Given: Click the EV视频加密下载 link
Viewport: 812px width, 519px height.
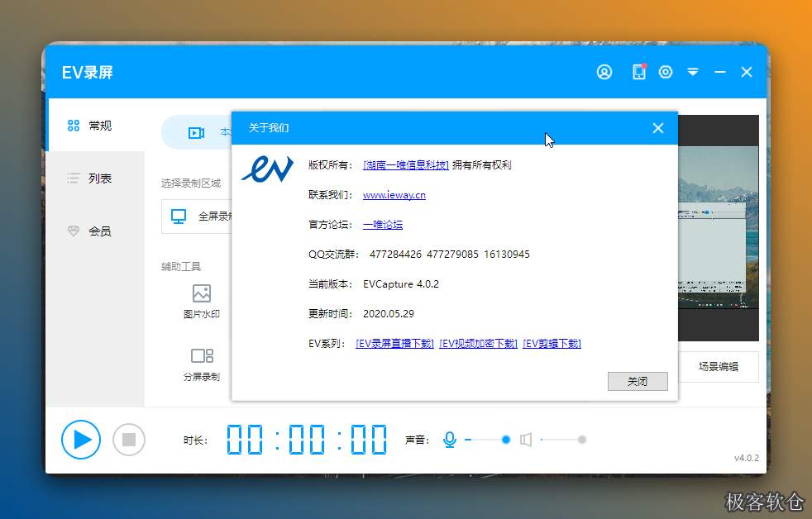Looking at the screenshot, I should [x=478, y=344].
